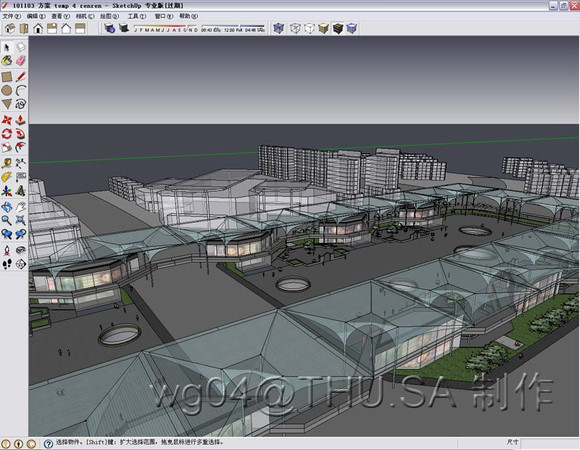Enable Shaded face style
The height and width of the screenshot is (450, 580).
(x=323, y=28)
